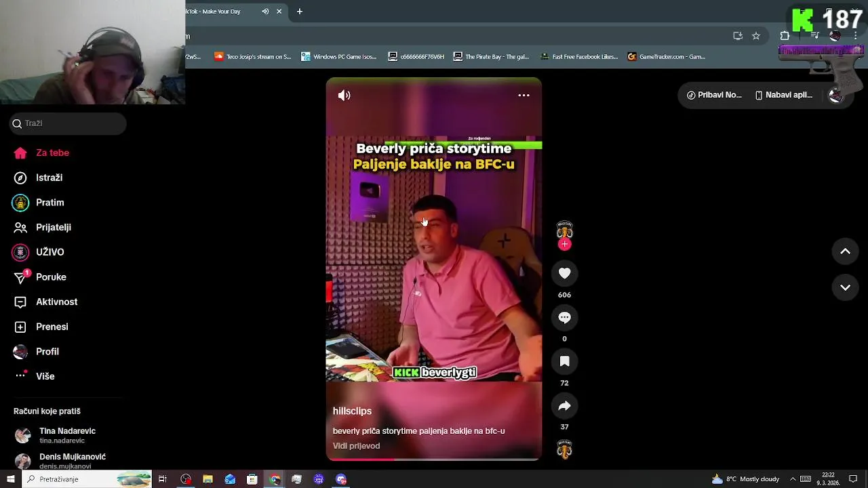This screenshot has width=868, height=488.
Task: Open hillsclips creator avatar beside video
Action: 564,230
